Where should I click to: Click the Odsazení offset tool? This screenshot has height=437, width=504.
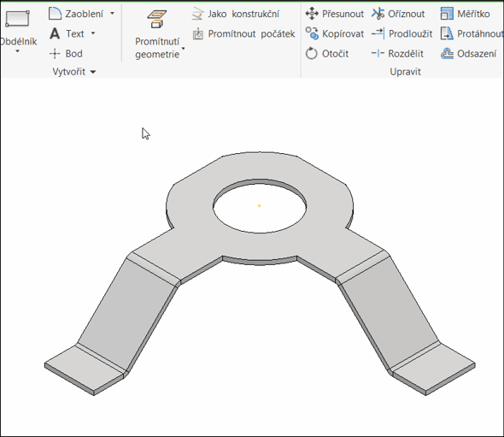469,53
